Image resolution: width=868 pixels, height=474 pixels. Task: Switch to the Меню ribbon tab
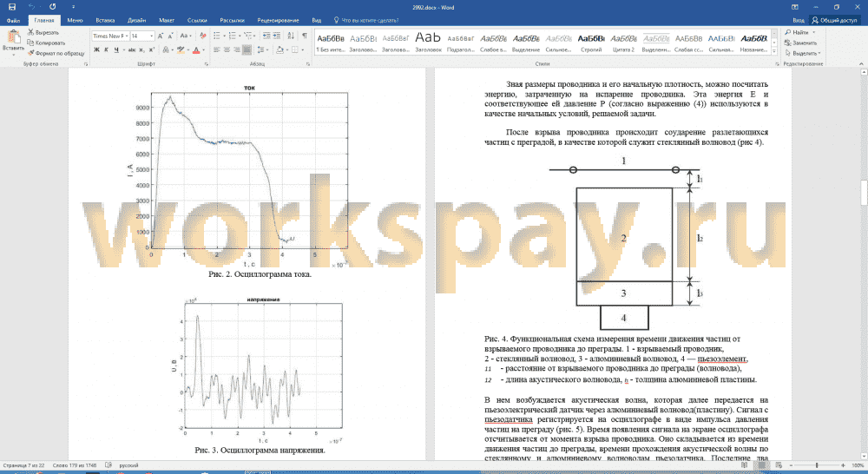75,21
